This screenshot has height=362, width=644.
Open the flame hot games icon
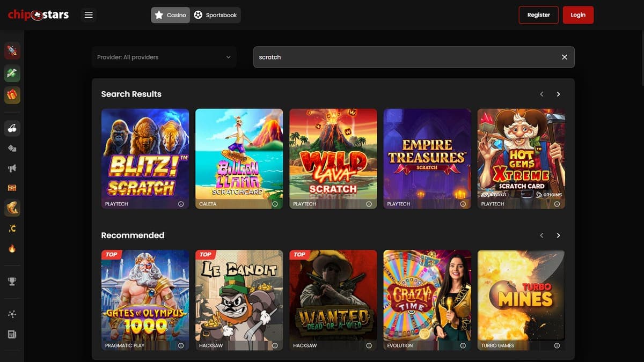tap(12, 248)
